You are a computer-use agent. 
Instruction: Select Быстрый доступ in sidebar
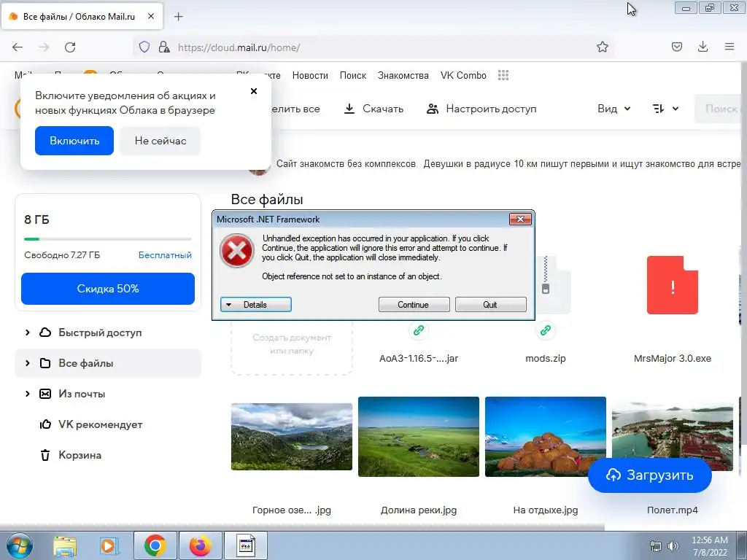click(x=100, y=332)
